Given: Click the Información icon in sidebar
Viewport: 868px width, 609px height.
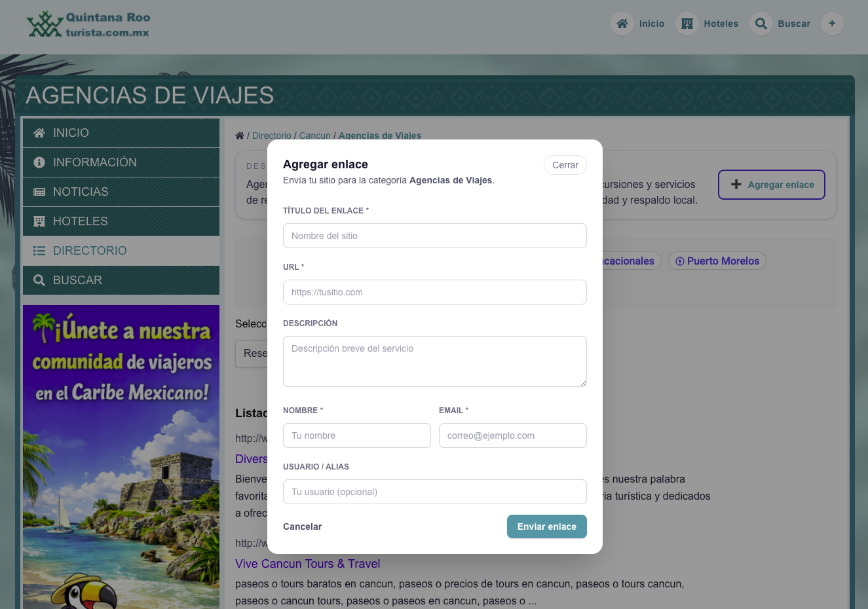Looking at the screenshot, I should point(39,162).
